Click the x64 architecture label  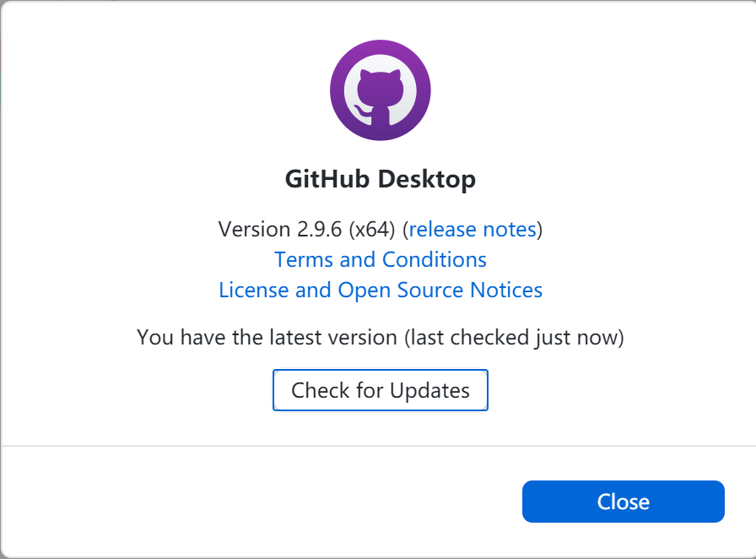(371, 229)
